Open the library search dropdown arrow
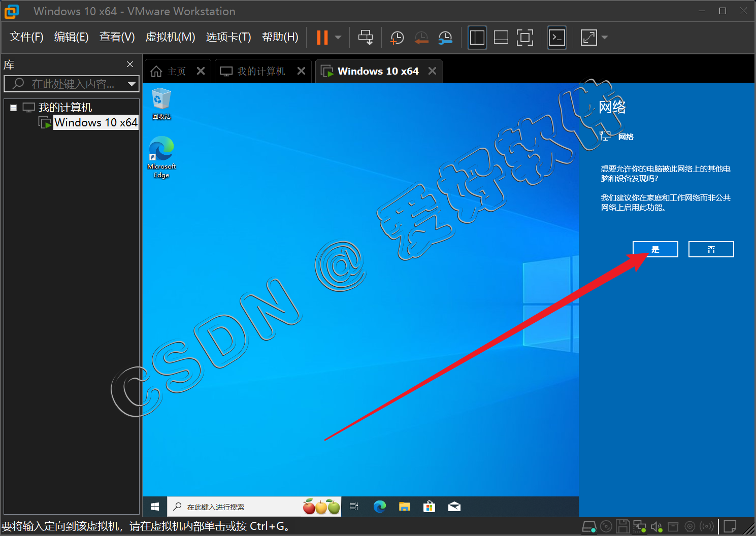Screen dimensions: 756x536 click(132, 84)
